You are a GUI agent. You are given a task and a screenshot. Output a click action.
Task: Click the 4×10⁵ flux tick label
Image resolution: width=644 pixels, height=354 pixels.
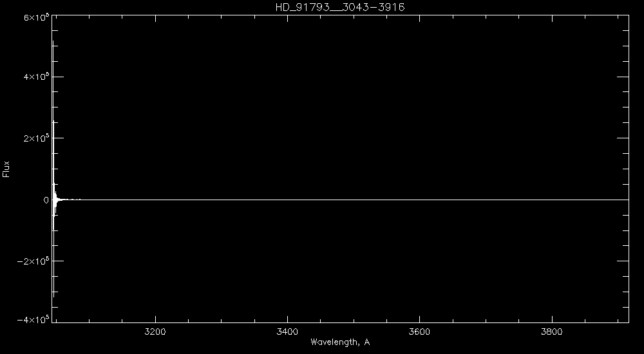[37, 77]
